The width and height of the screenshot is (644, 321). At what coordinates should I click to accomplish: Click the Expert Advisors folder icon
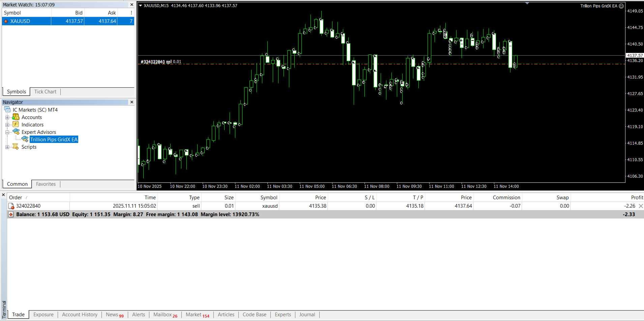click(16, 132)
